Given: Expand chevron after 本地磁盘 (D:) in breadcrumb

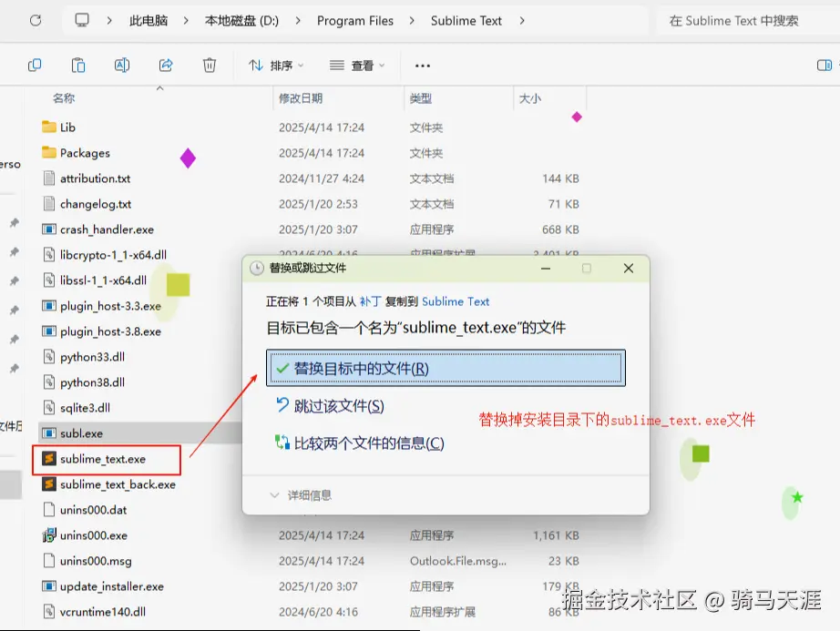Looking at the screenshot, I should pyautogui.click(x=298, y=21).
